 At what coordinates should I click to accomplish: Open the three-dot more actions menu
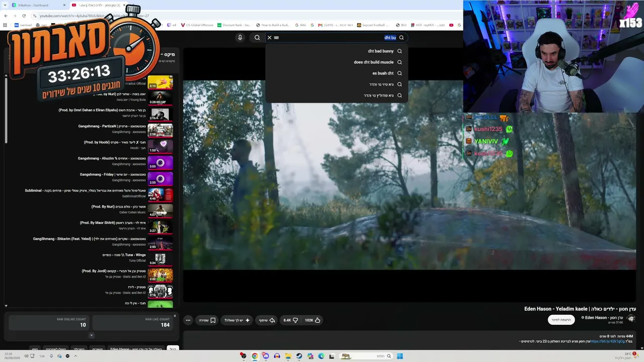click(x=188, y=320)
